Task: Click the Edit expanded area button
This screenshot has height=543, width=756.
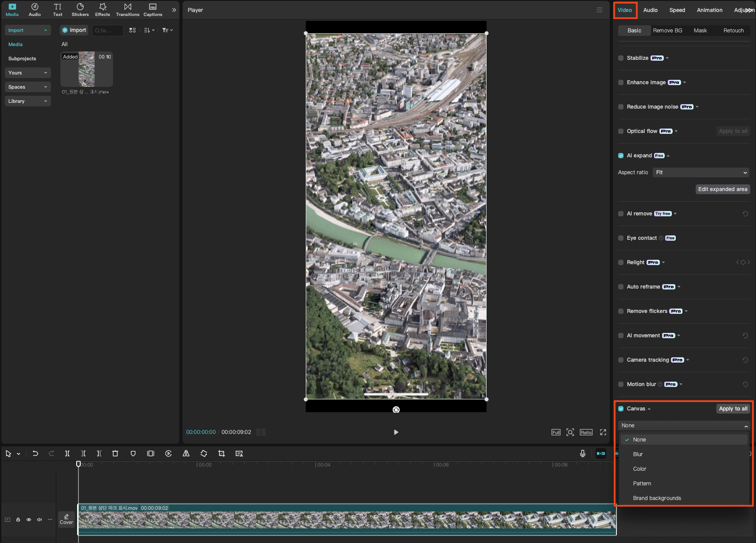Action: pyautogui.click(x=722, y=189)
